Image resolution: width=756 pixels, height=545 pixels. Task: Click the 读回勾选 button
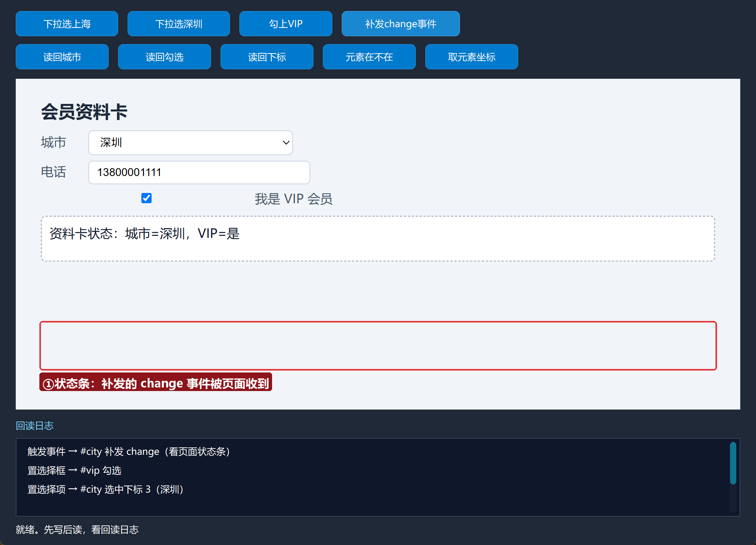click(x=165, y=57)
